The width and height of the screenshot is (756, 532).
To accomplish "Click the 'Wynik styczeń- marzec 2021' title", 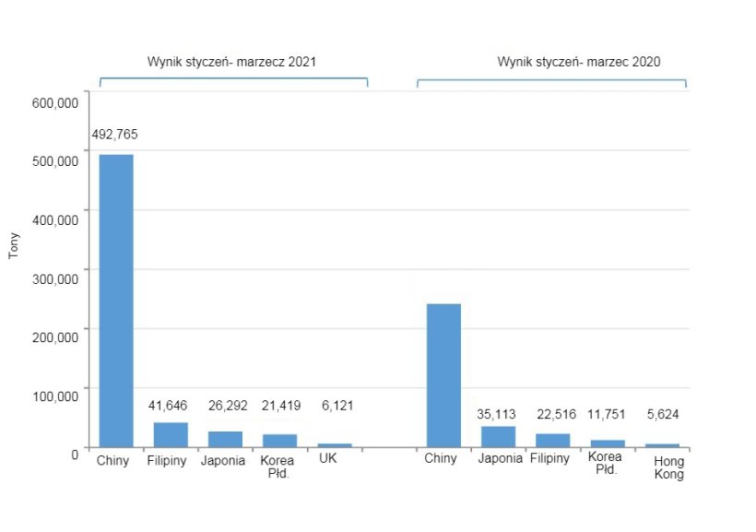I will [x=233, y=62].
